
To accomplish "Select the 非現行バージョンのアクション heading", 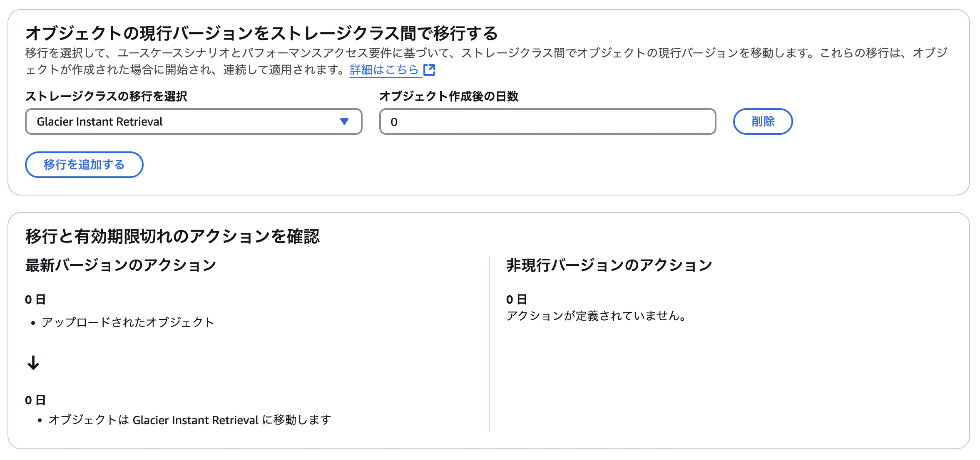I will [x=609, y=265].
